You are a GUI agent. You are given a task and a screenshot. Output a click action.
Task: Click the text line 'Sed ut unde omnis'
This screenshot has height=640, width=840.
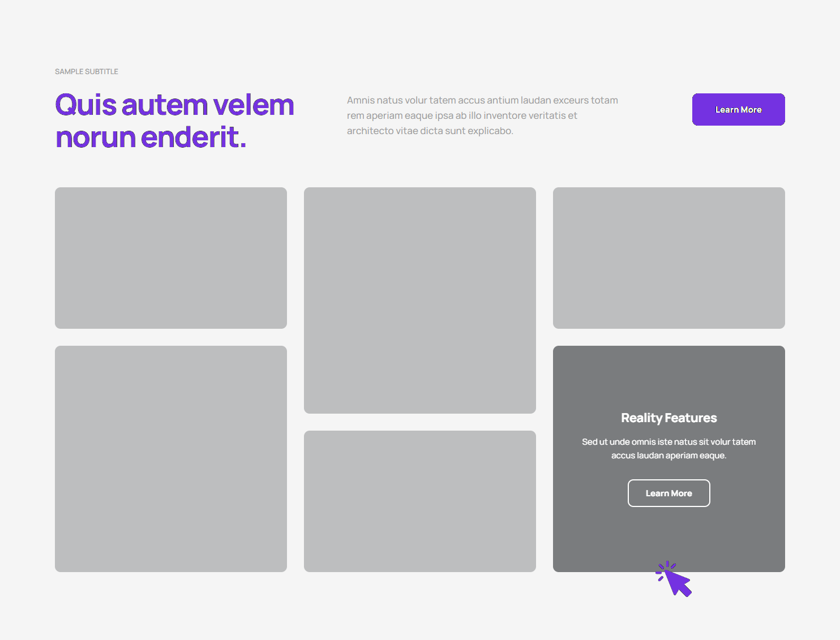coord(668,442)
